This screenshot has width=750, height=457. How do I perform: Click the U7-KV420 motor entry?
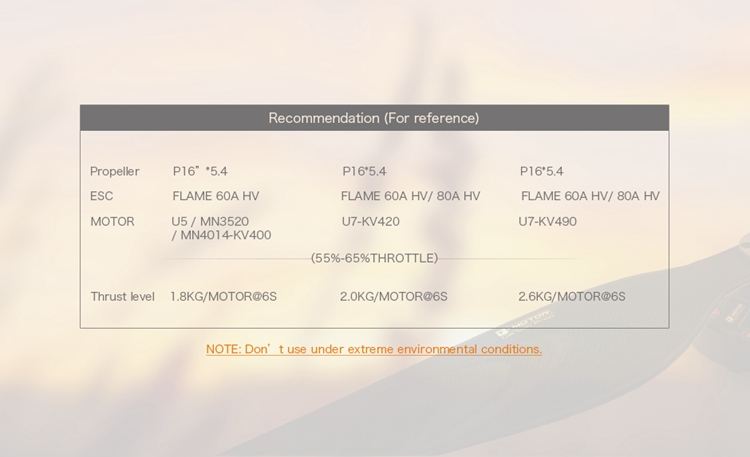pyautogui.click(x=370, y=221)
